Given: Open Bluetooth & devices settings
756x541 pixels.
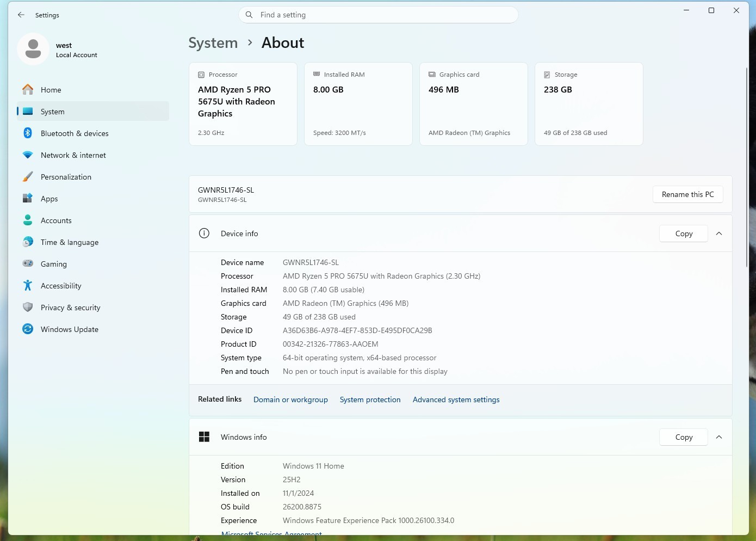Looking at the screenshot, I should (x=93, y=133).
